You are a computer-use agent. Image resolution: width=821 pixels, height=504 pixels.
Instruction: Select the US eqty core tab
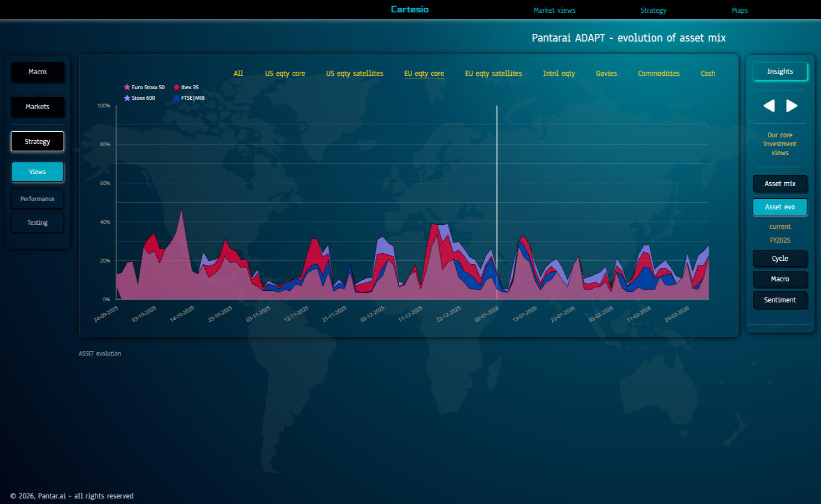285,74
